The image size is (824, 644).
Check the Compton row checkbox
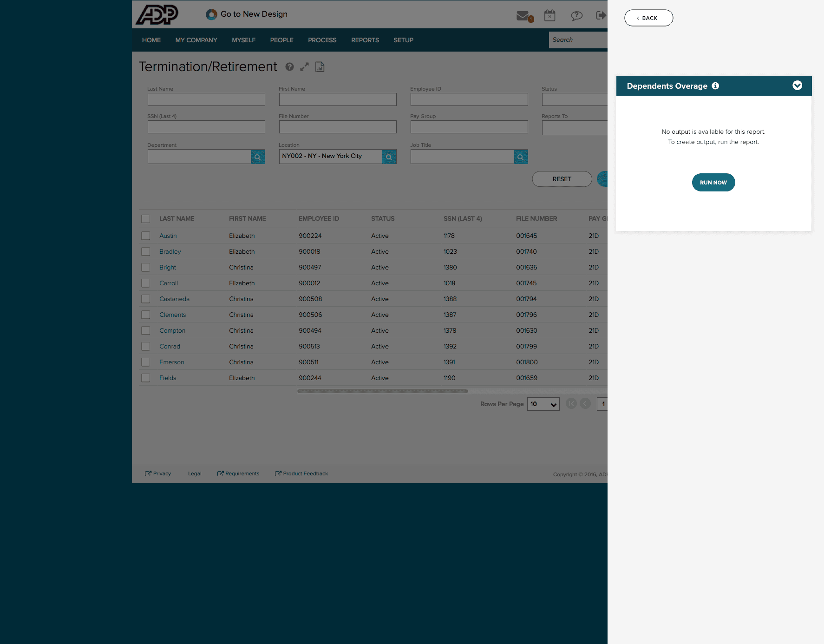pyautogui.click(x=146, y=330)
